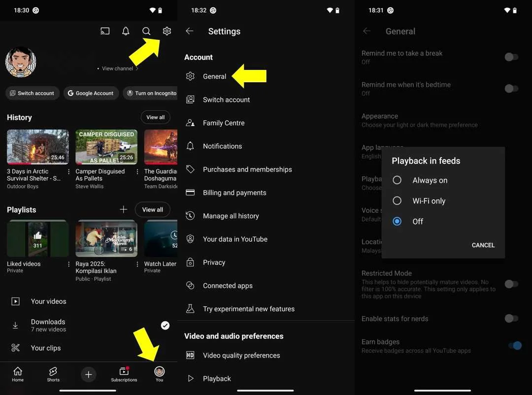532x395 pixels.
Task: Open Your videos entry
Action: click(89, 301)
